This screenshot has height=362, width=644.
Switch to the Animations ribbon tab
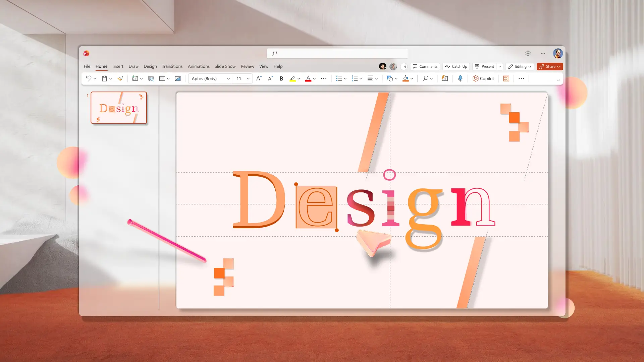199,66
